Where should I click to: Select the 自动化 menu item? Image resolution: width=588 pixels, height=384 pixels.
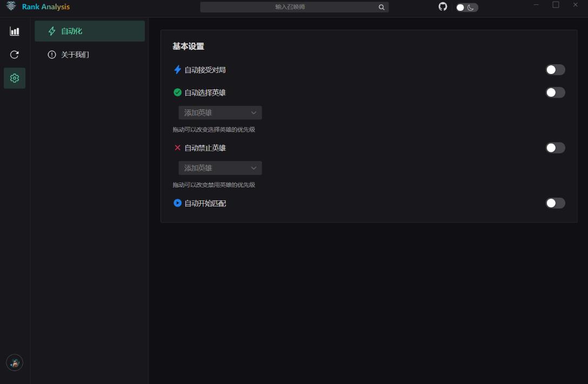pyautogui.click(x=90, y=31)
